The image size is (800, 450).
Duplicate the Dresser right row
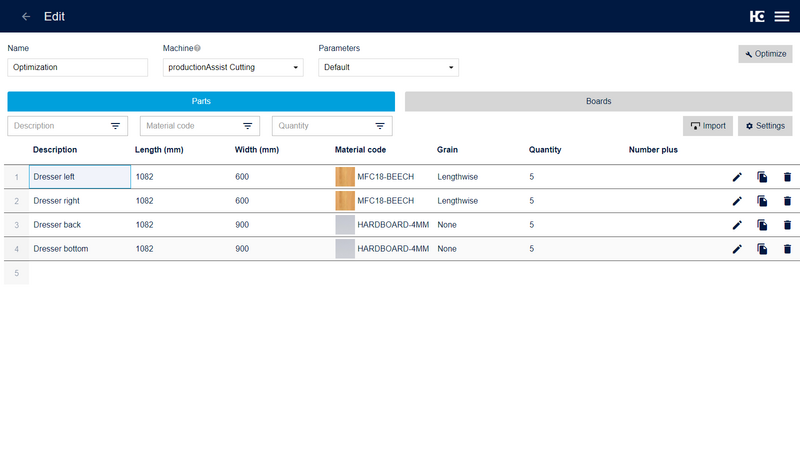click(x=762, y=201)
